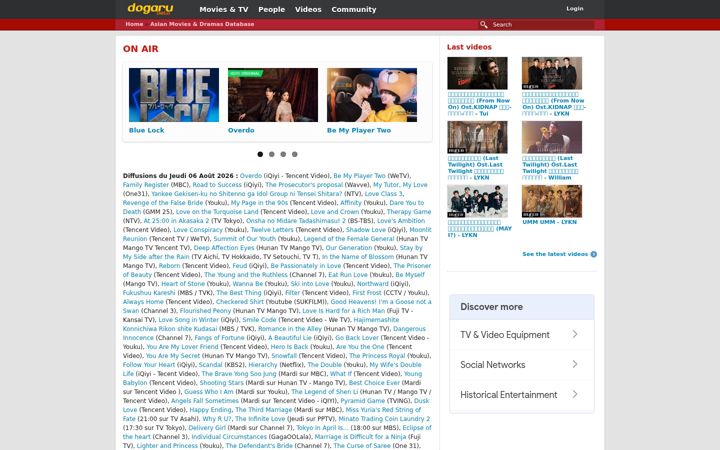This screenshot has height=450, width=720.
Task: Open the Be My Player Two poster
Action: pyautogui.click(x=372, y=95)
